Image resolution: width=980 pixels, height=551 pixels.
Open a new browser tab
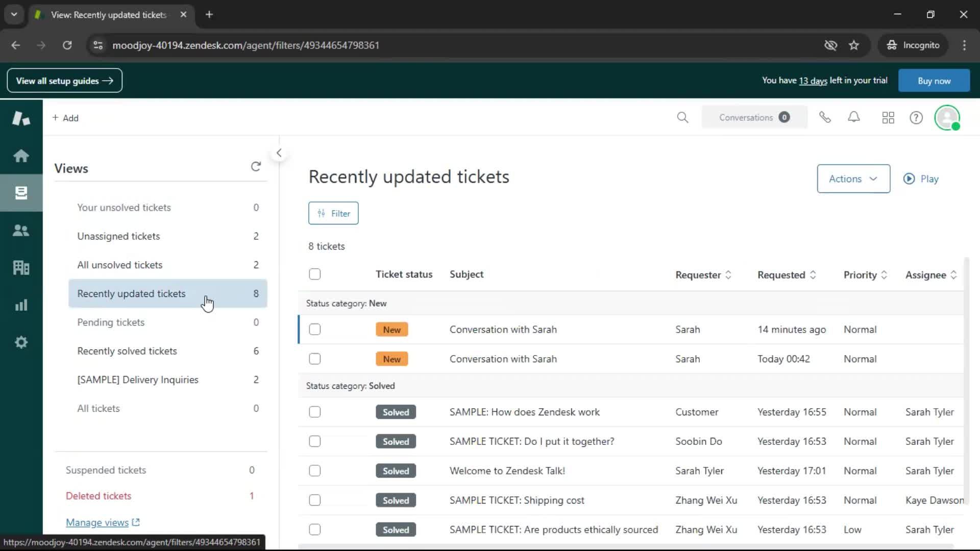coord(209,14)
